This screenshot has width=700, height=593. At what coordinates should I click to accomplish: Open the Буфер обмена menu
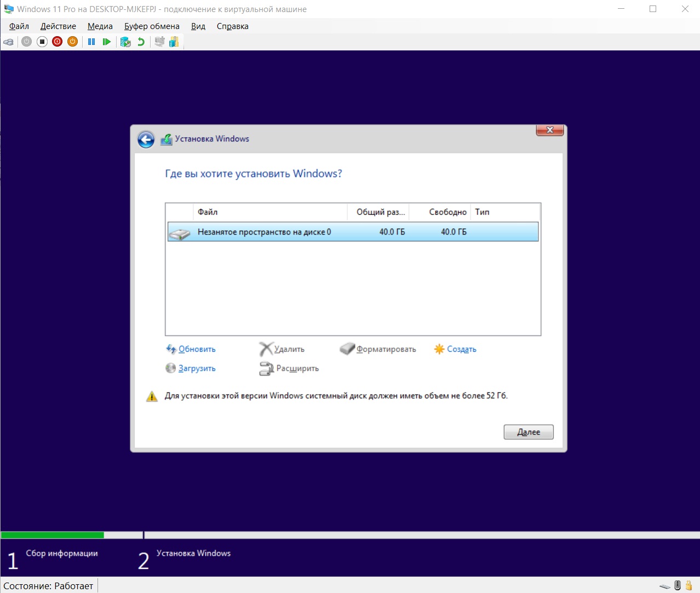[x=152, y=26]
